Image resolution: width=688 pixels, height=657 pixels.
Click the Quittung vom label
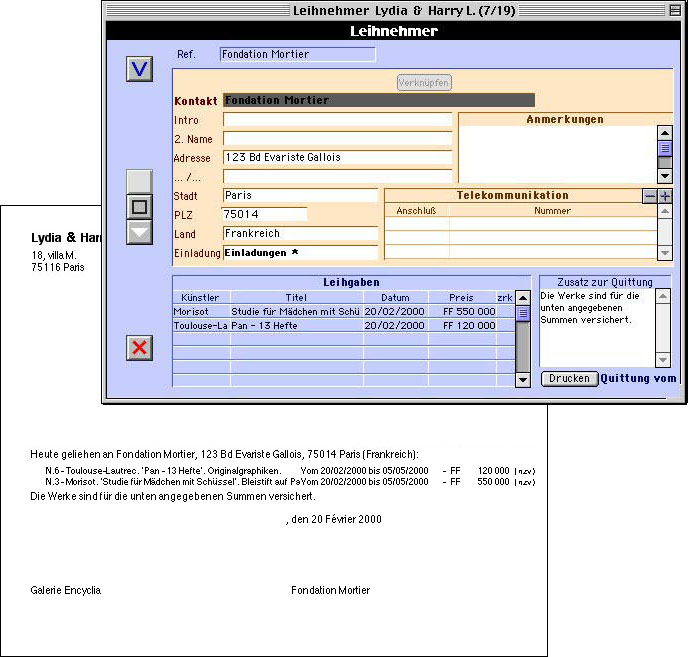pos(638,378)
